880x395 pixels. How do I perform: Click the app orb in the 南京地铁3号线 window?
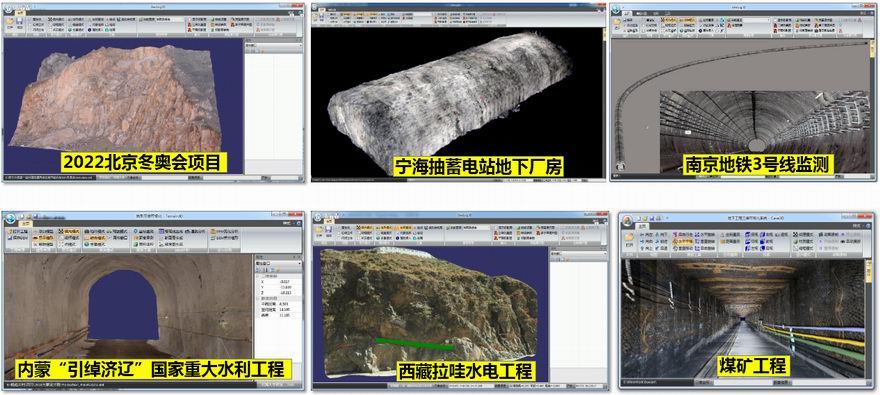(616, 8)
